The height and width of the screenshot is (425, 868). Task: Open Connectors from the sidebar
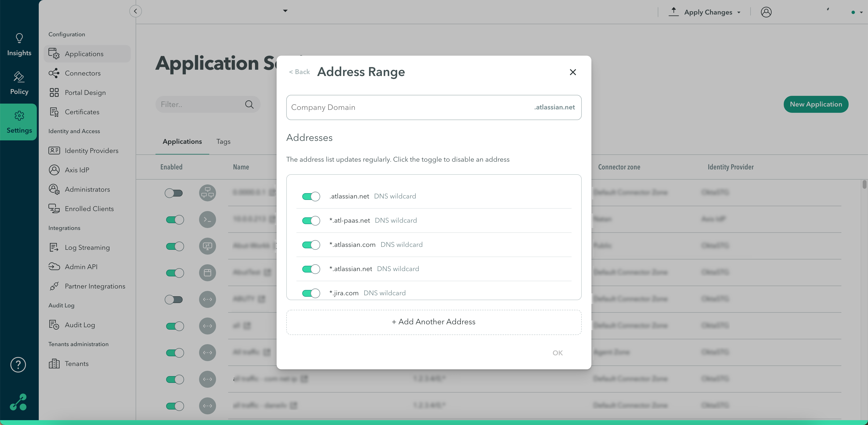(x=83, y=73)
